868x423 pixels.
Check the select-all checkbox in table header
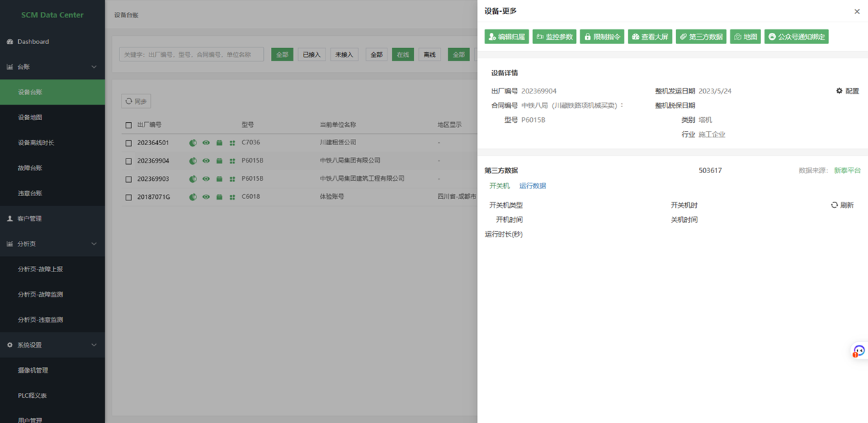pos(128,124)
